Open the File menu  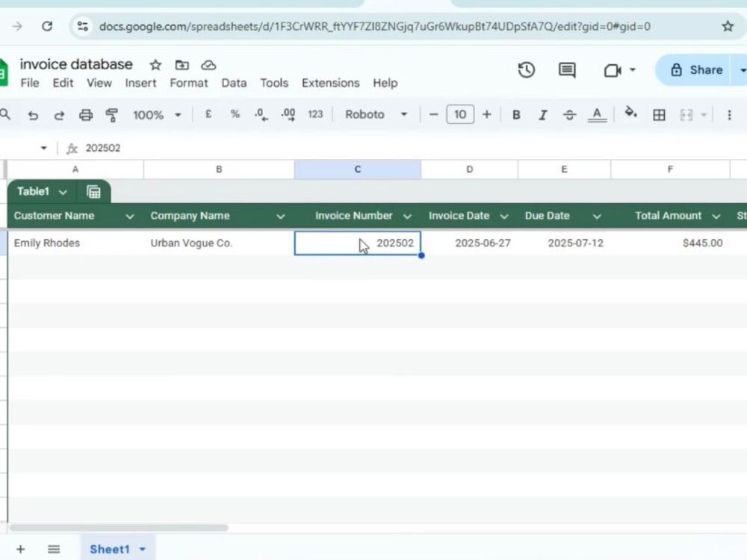click(x=30, y=83)
